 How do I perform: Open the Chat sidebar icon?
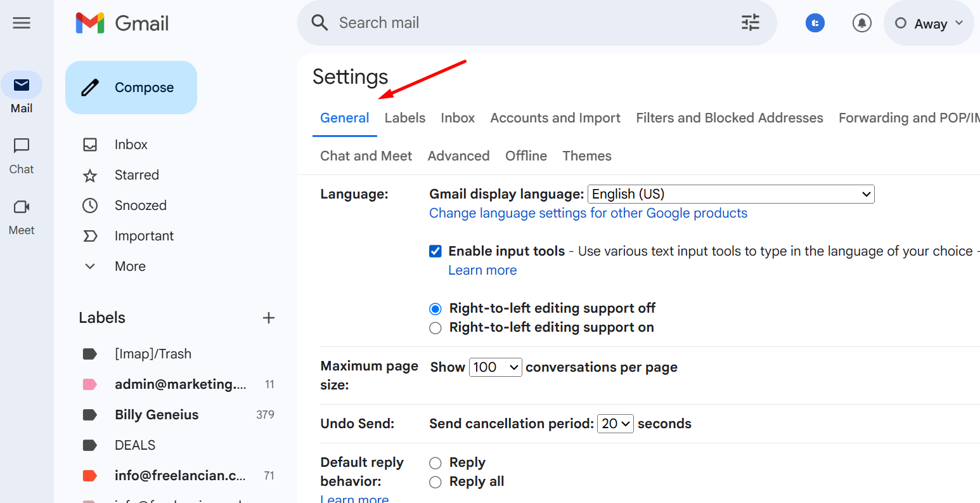click(21, 146)
